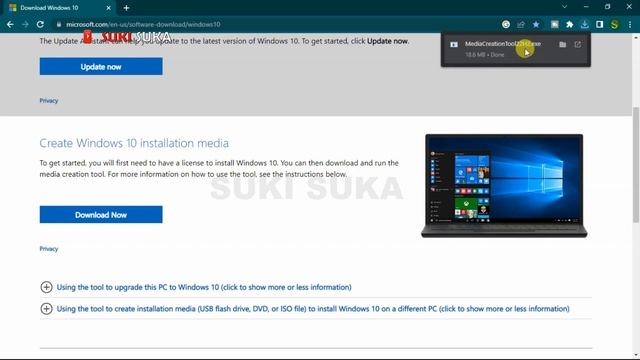Viewport: 640px width, 360px height.
Task: Toggle the Downloads toolbar icon
Action: 584,24
